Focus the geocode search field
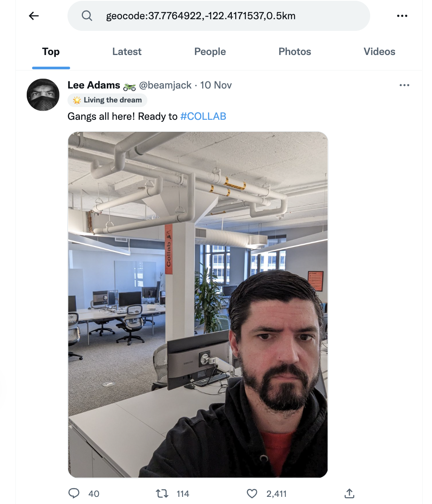Viewport: 432px width, 504px height. tap(219, 16)
